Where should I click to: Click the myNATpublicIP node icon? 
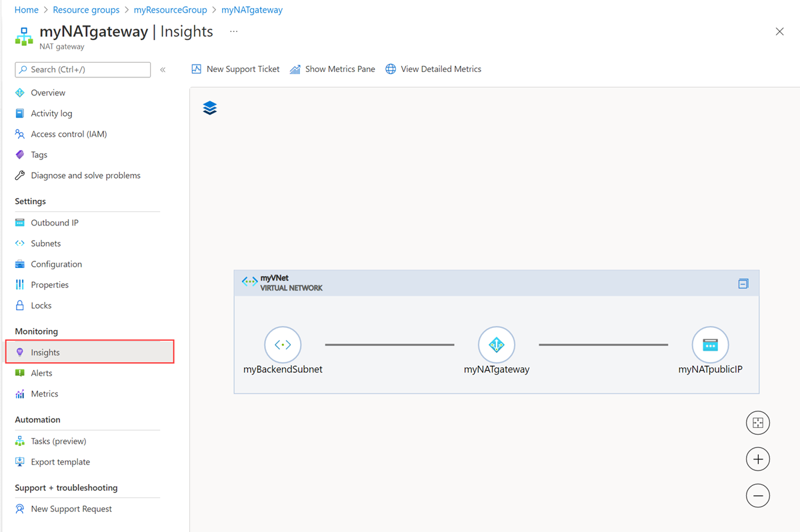(x=710, y=345)
